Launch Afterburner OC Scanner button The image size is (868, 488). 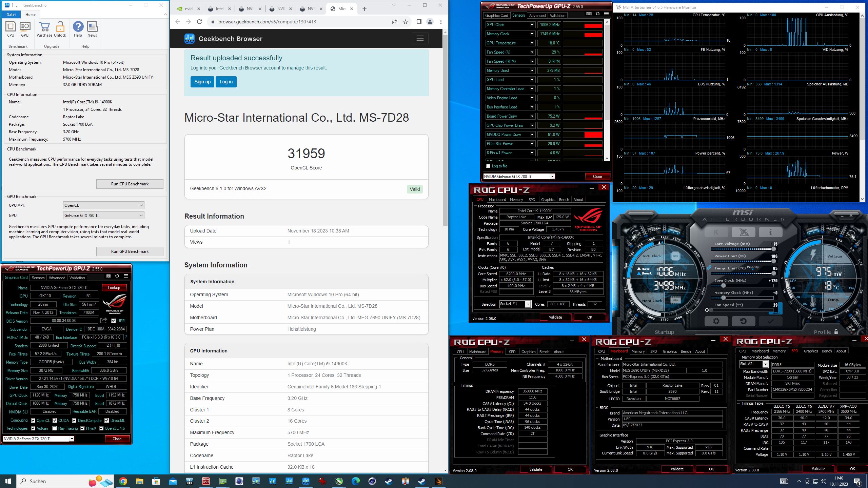(743, 232)
